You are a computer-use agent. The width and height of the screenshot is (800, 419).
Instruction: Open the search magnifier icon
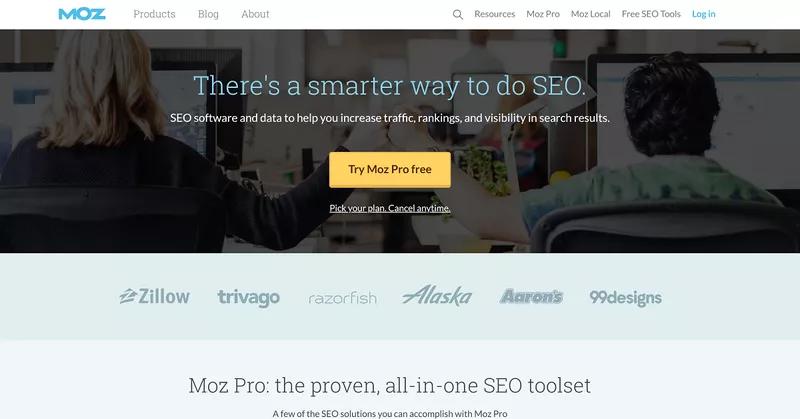point(458,15)
